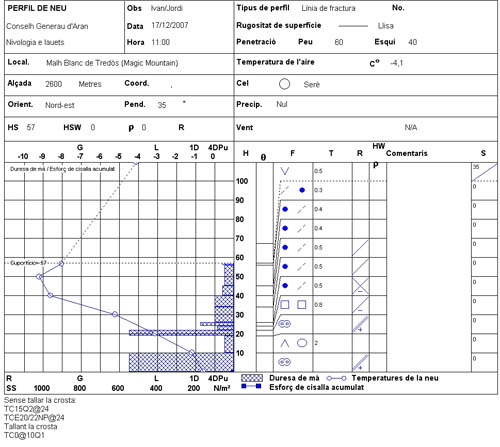Click the surface hoar V symbol at top layer
This screenshot has width=500, height=447.
coord(285,171)
